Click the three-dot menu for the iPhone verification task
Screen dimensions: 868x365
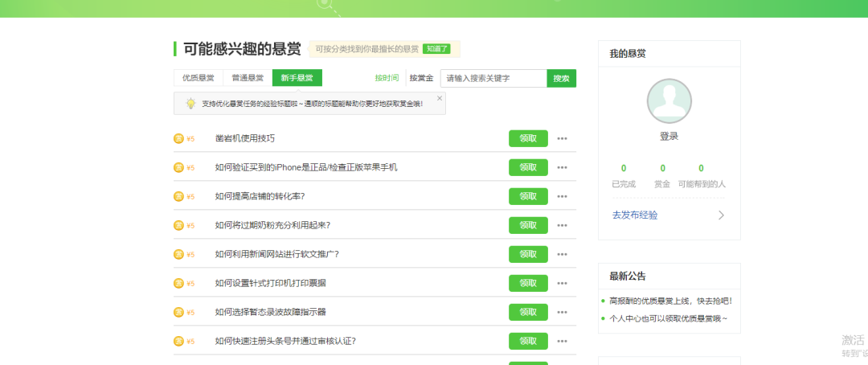coord(563,167)
